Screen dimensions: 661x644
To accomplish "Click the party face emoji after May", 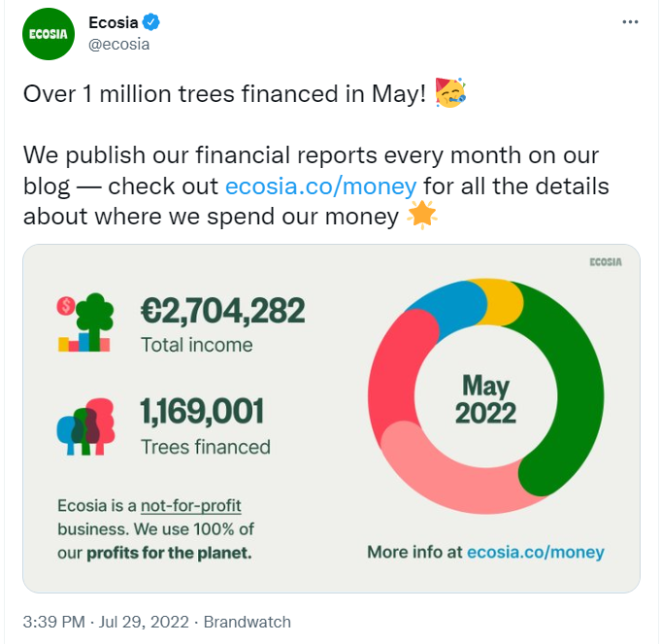I will click(x=450, y=93).
